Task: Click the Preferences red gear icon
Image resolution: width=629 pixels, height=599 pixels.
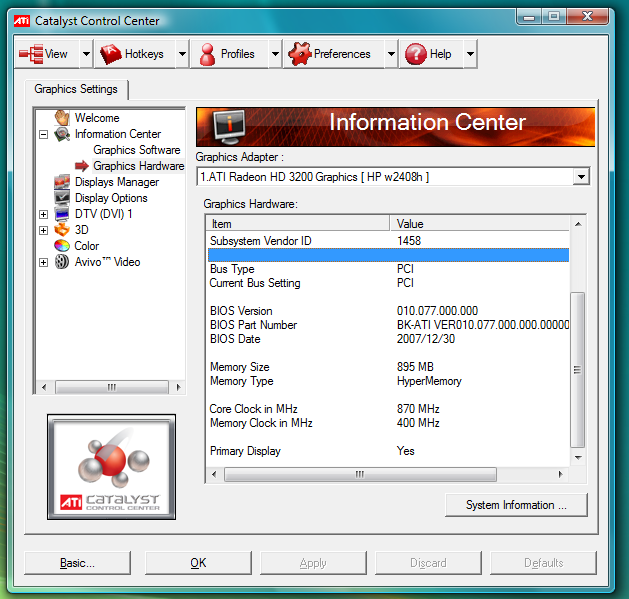Action: point(300,54)
